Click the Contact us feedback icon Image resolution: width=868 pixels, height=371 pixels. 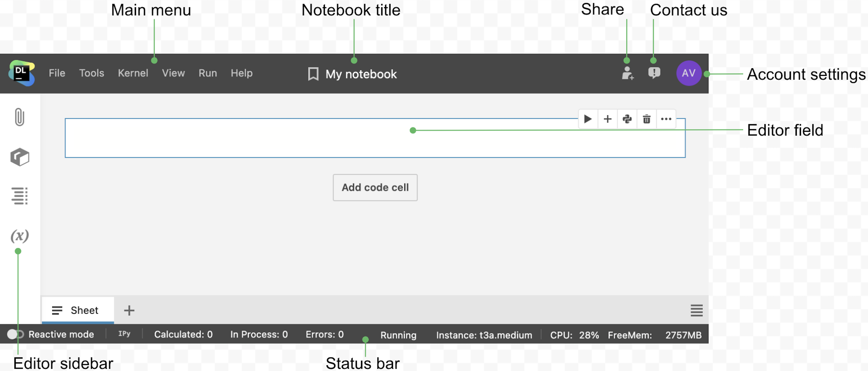(x=654, y=73)
